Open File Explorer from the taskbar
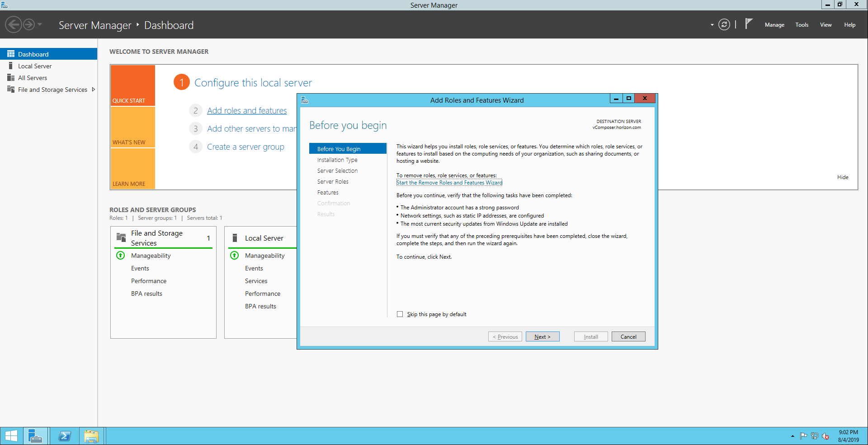The width and height of the screenshot is (868, 445). (91, 436)
